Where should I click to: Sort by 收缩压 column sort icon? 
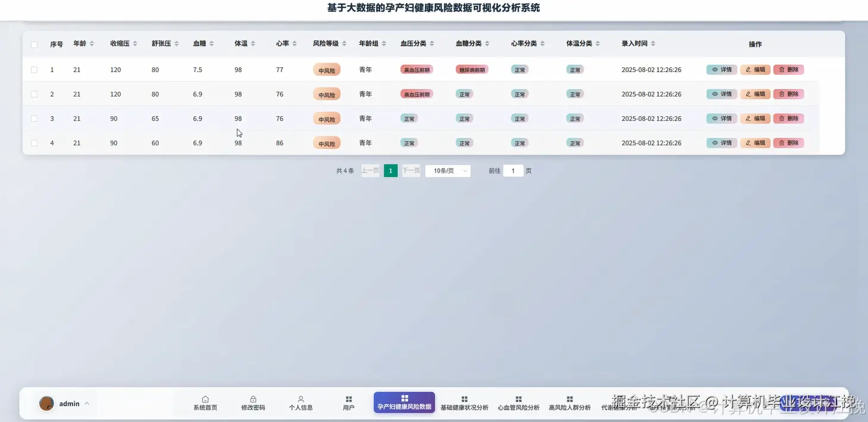tap(135, 44)
